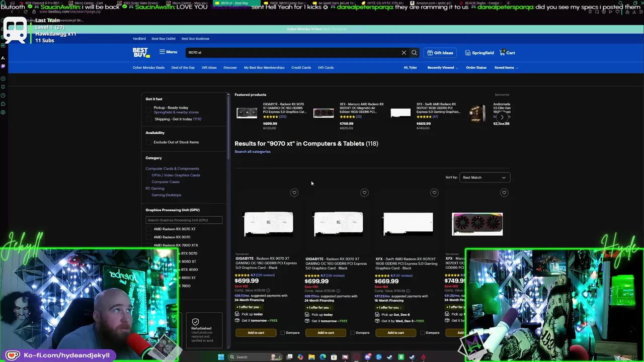Open Deal of the Day
The width and height of the screenshot is (644, 362).
coord(183,67)
